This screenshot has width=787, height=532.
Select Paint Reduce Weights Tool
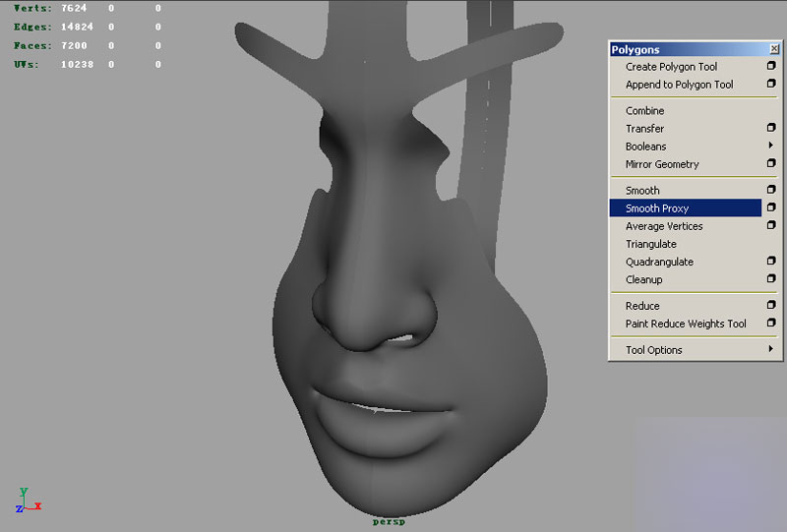point(685,324)
